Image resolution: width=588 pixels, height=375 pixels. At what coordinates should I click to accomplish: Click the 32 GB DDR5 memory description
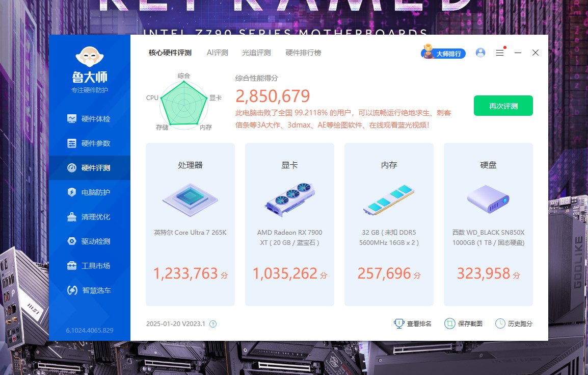[x=389, y=238]
